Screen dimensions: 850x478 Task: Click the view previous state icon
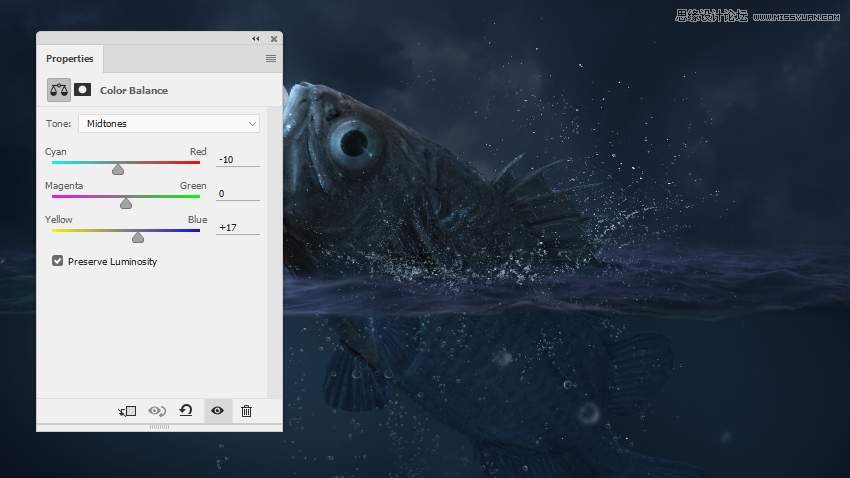point(156,411)
